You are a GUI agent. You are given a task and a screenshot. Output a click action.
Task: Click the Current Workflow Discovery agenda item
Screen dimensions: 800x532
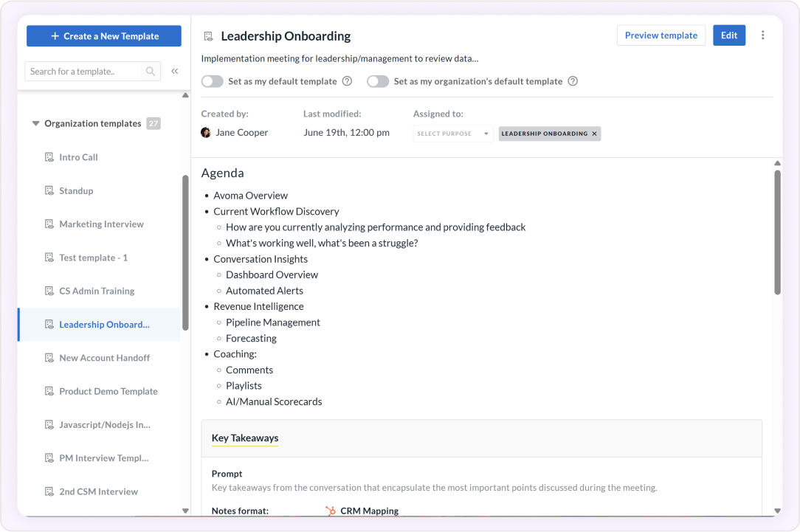(x=276, y=211)
